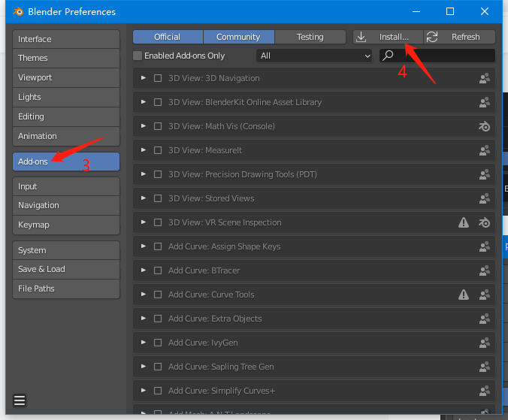The height and width of the screenshot is (420, 508).
Task: Open the hamburger preferences menu
Action: (20, 400)
